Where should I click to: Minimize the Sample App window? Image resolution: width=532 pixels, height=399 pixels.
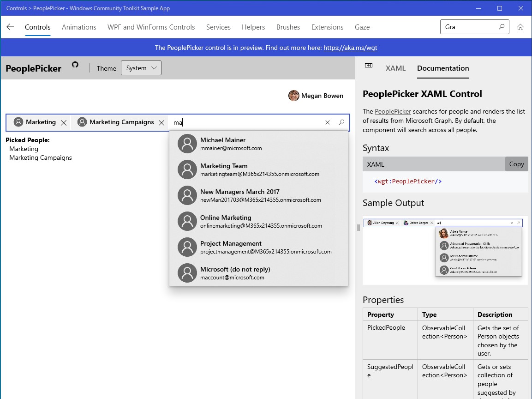[x=478, y=8]
